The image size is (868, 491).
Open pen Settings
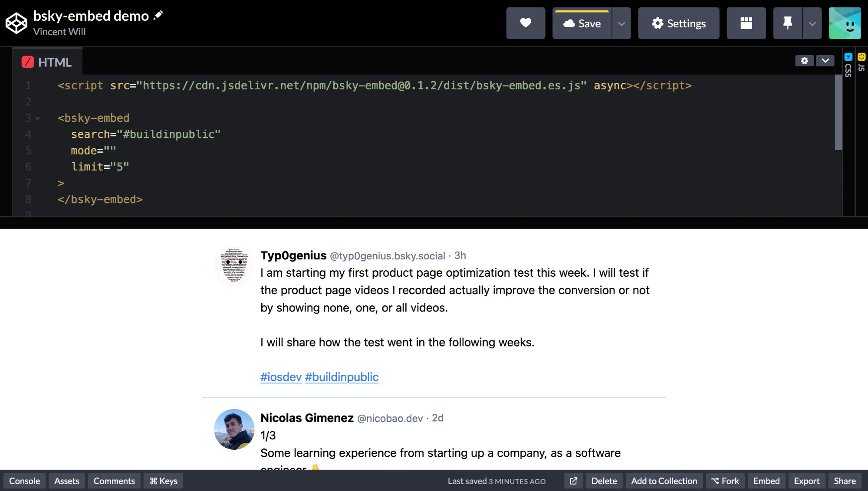(679, 23)
